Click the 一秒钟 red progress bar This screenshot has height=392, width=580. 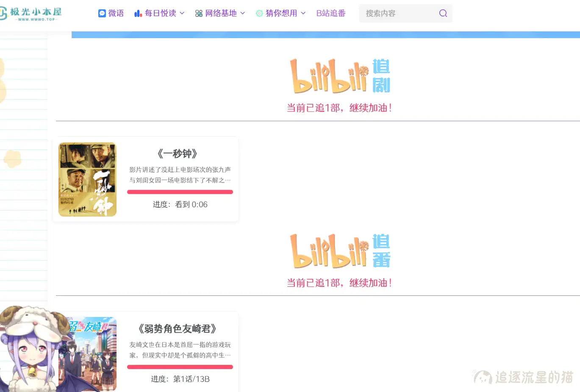point(180,192)
